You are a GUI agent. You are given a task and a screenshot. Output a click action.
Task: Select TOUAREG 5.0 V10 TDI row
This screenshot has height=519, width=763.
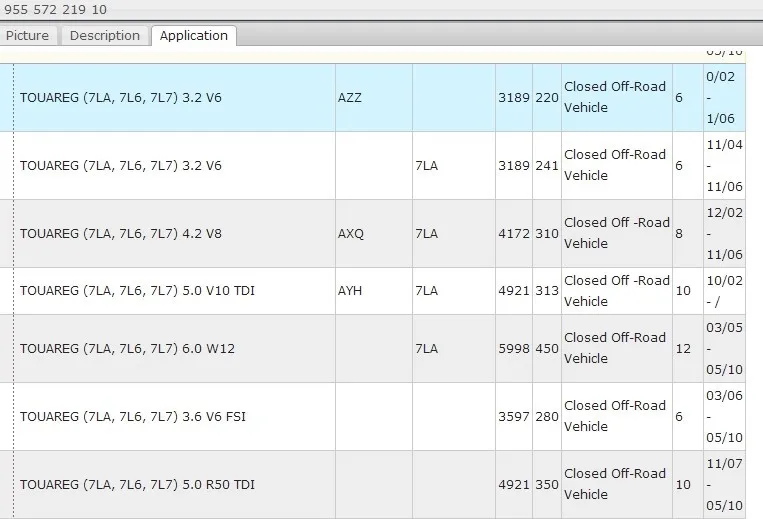372,291
